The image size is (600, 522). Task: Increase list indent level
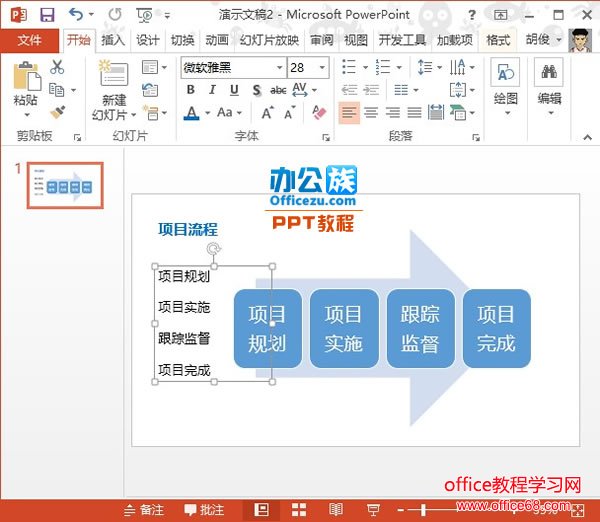click(371, 90)
